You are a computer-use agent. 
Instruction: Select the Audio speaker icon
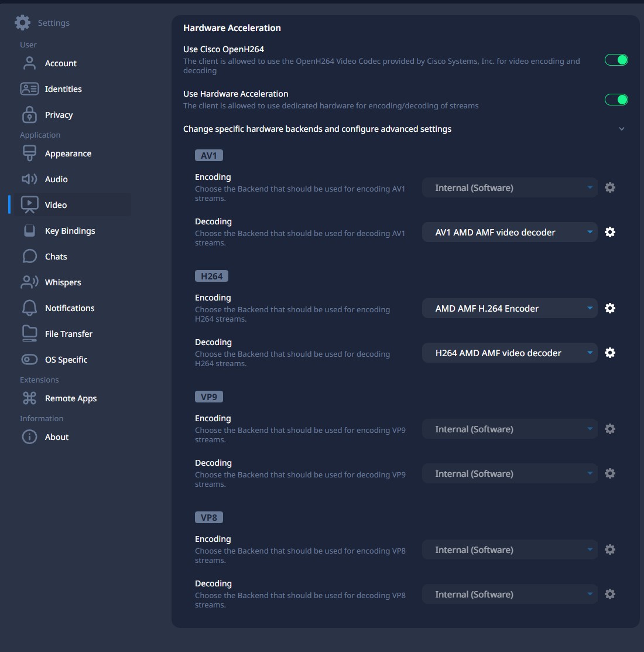point(29,179)
